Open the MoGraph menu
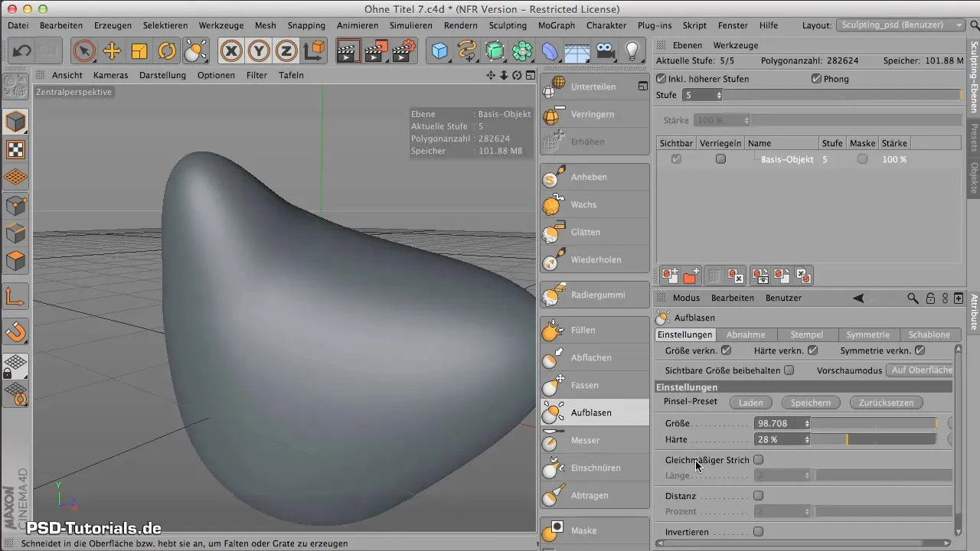Screen dimensions: 980x551 click(557, 25)
